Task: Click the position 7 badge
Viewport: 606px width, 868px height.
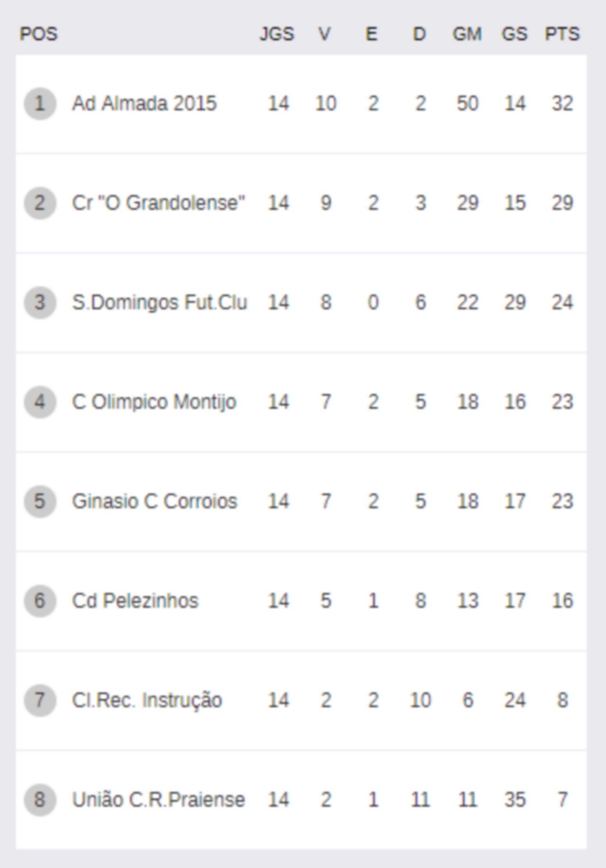Action: pos(40,700)
